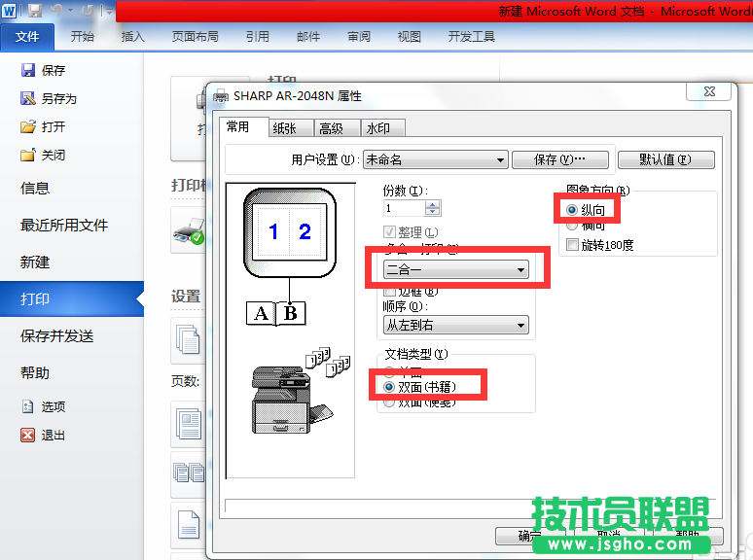Click the 保存(V)... button
Screen dimensions: 753x560
click(559, 159)
